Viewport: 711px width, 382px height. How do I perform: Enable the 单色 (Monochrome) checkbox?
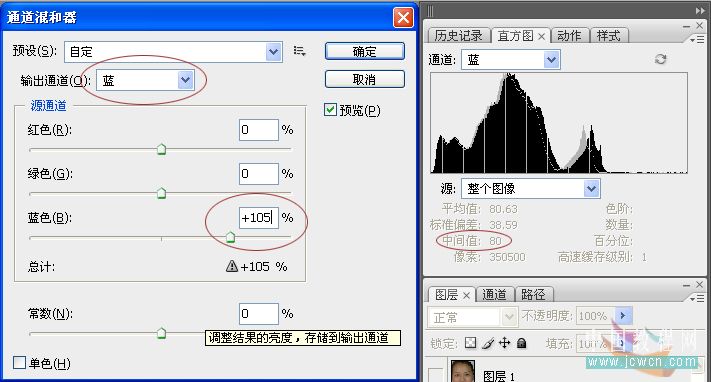click(x=19, y=362)
